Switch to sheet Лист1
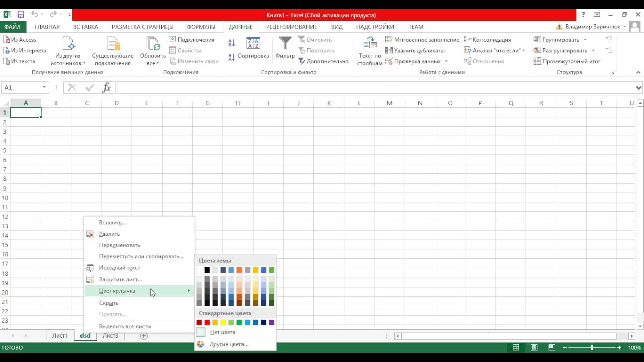The height and width of the screenshot is (362, 644). (x=60, y=336)
